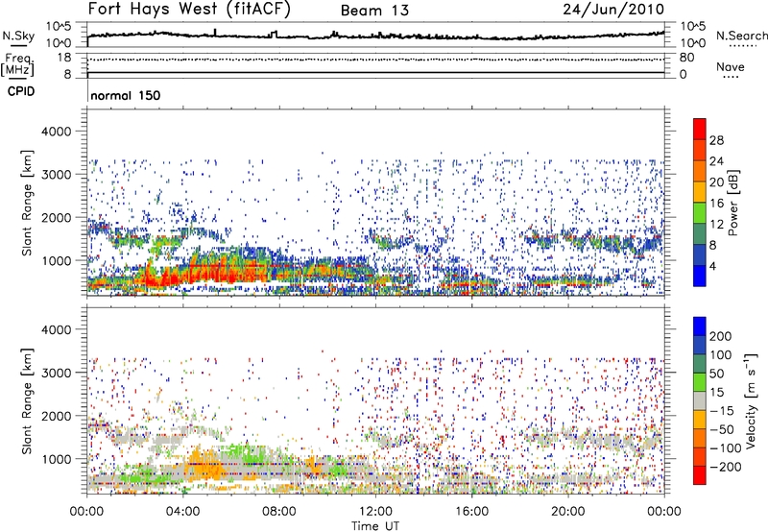Click the '2000' label on the power panel axis
Image resolution: width=768 pixels, height=532 pixels.
(57, 217)
